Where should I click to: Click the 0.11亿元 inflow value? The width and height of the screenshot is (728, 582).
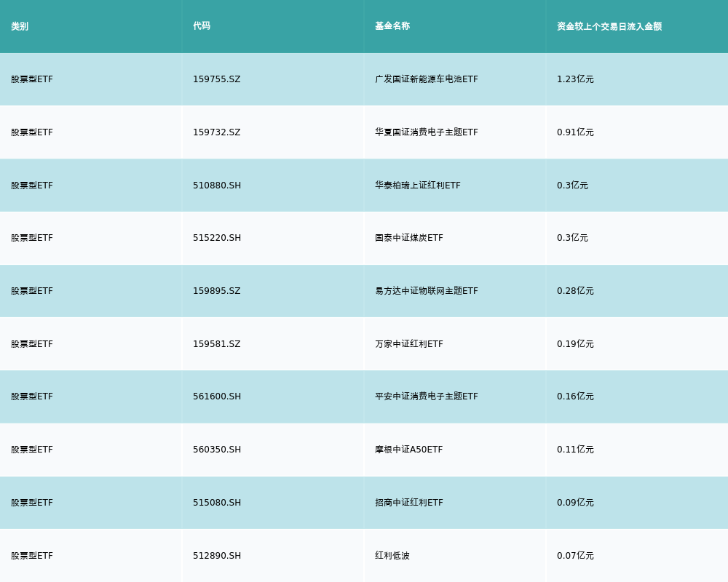(x=575, y=450)
